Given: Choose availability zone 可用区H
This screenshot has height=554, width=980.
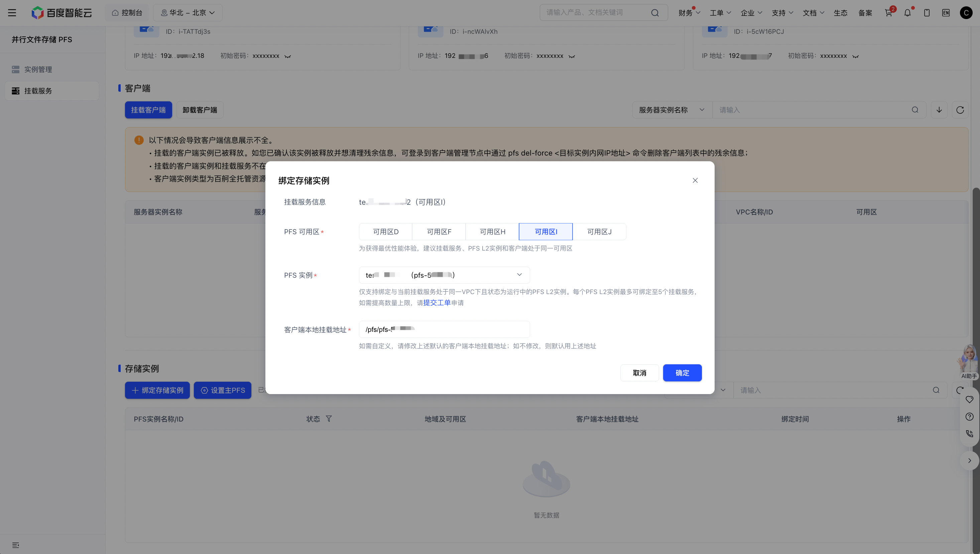Looking at the screenshot, I should 492,232.
